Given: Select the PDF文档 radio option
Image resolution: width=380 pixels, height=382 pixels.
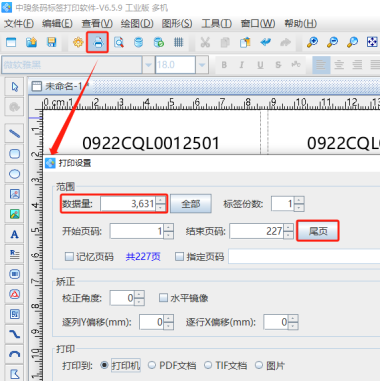Looking at the screenshot, I should (152, 365).
